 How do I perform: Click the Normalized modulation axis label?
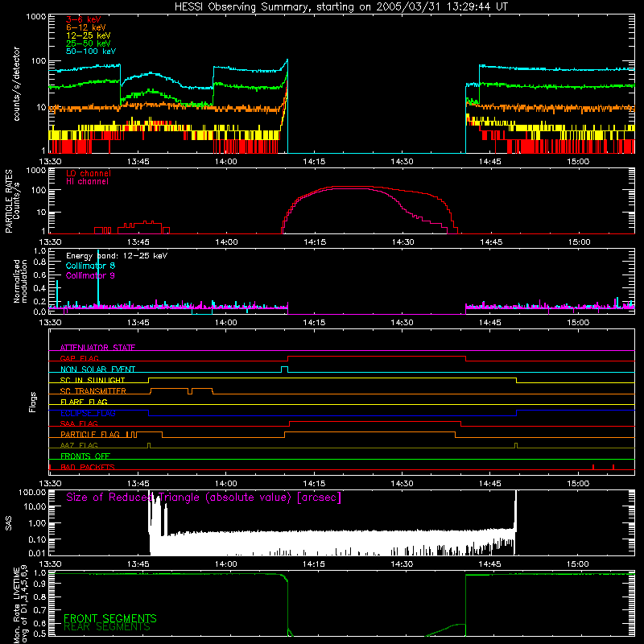(20, 281)
